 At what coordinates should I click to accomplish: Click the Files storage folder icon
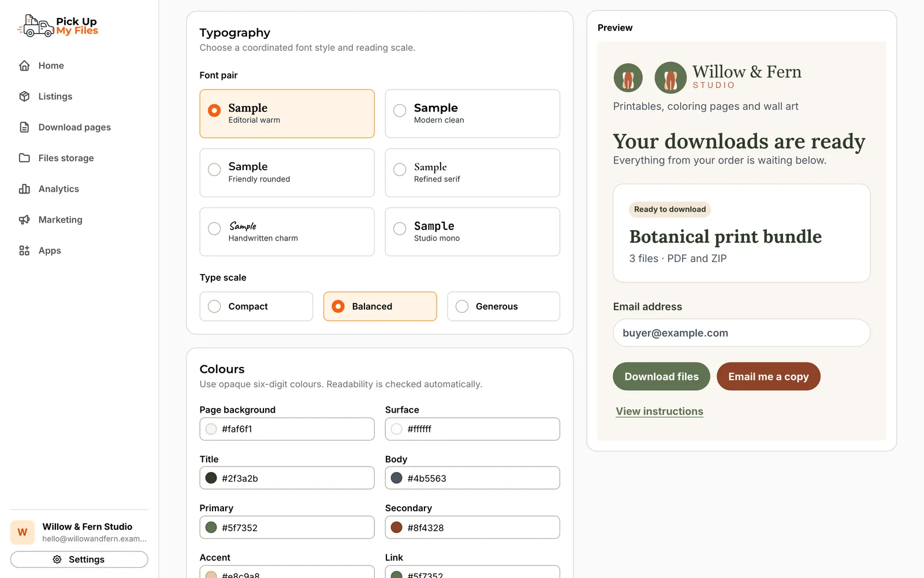point(24,158)
